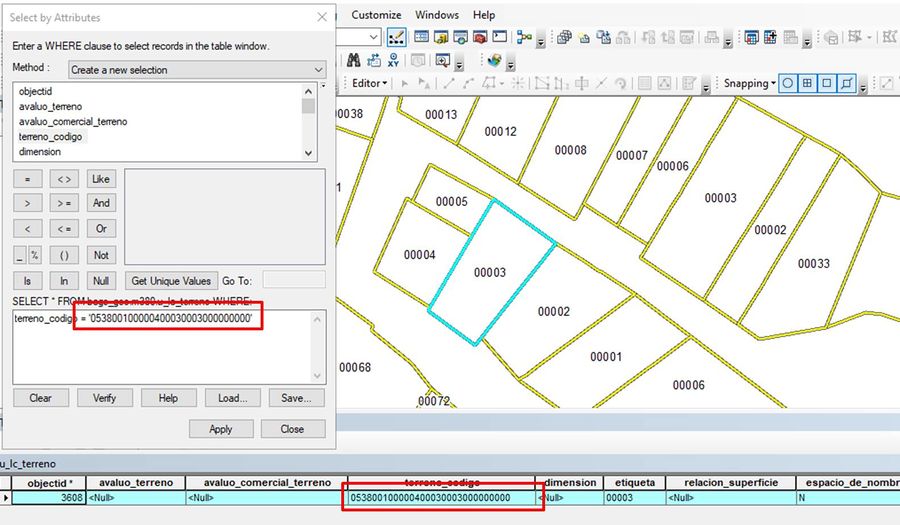Open the map scale combo box arrow
This screenshot has height=525, width=900.
click(374, 37)
